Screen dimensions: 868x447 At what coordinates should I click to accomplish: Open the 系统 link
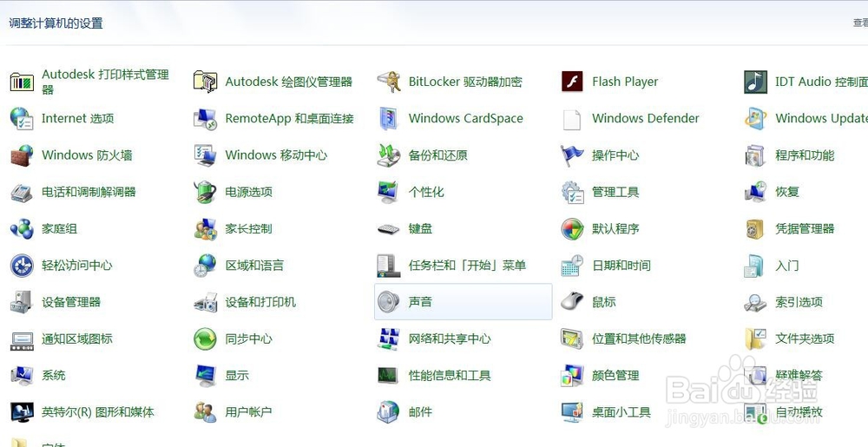54,376
